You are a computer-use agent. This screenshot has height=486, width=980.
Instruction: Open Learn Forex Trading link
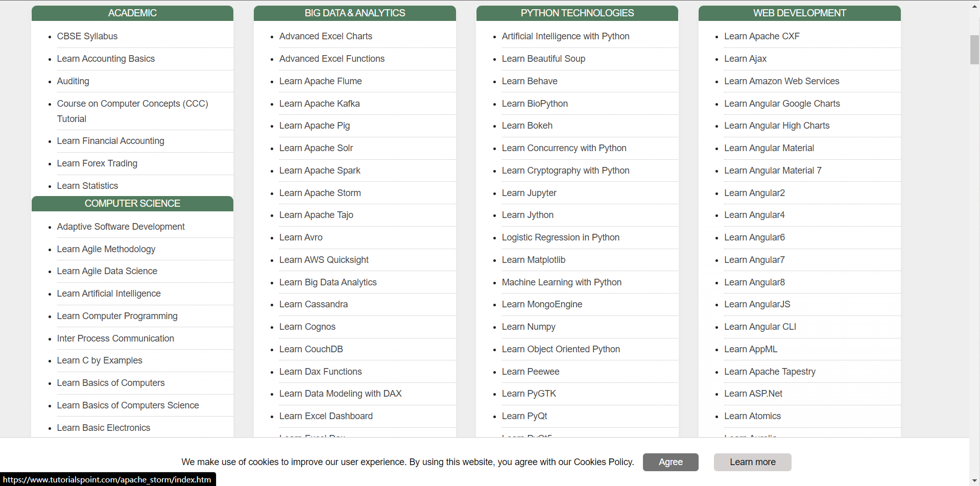pyautogui.click(x=97, y=163)
